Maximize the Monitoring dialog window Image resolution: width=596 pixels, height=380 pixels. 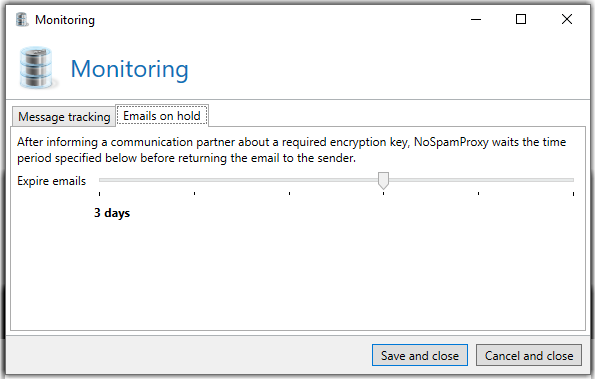[x=521, y=19]
